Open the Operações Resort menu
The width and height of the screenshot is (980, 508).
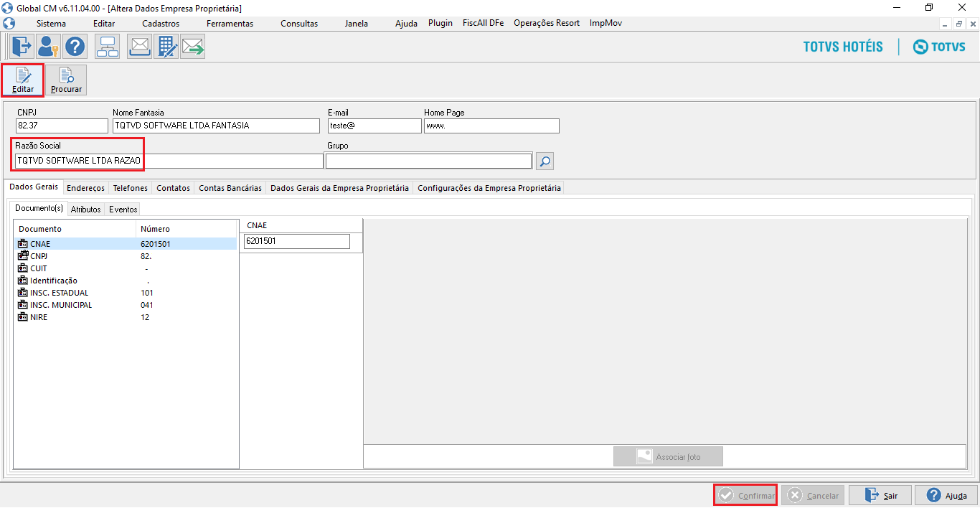[547, 23]
